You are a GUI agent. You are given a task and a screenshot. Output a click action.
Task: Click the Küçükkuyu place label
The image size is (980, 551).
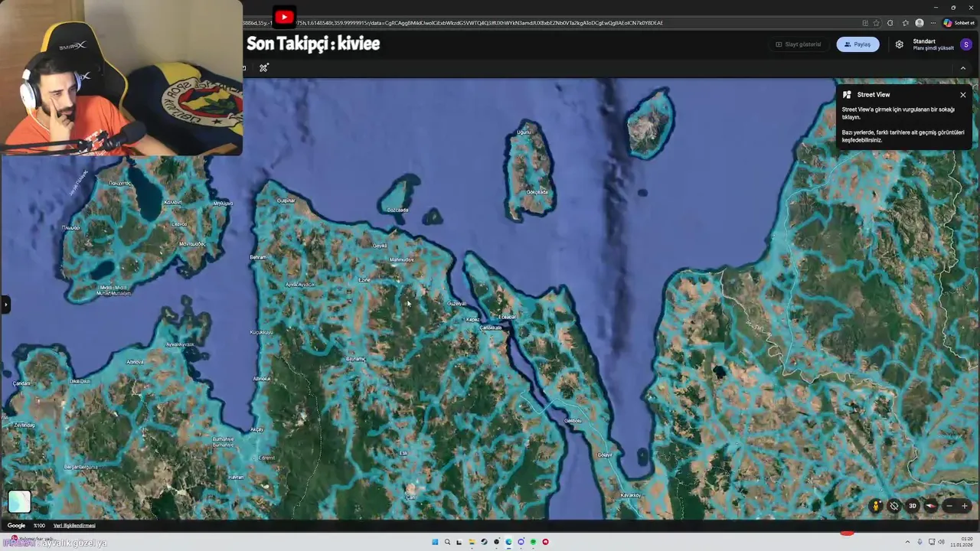click(x=262, y=332)
